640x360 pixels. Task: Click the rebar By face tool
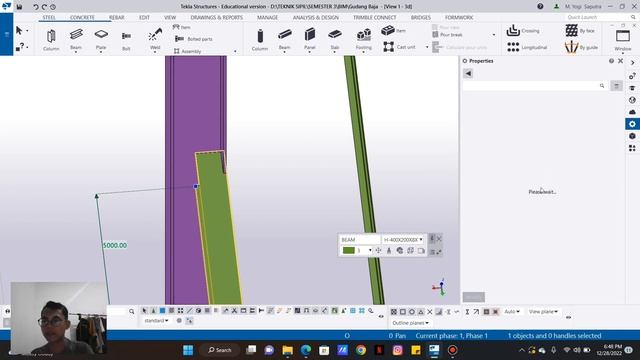[580, 31]
